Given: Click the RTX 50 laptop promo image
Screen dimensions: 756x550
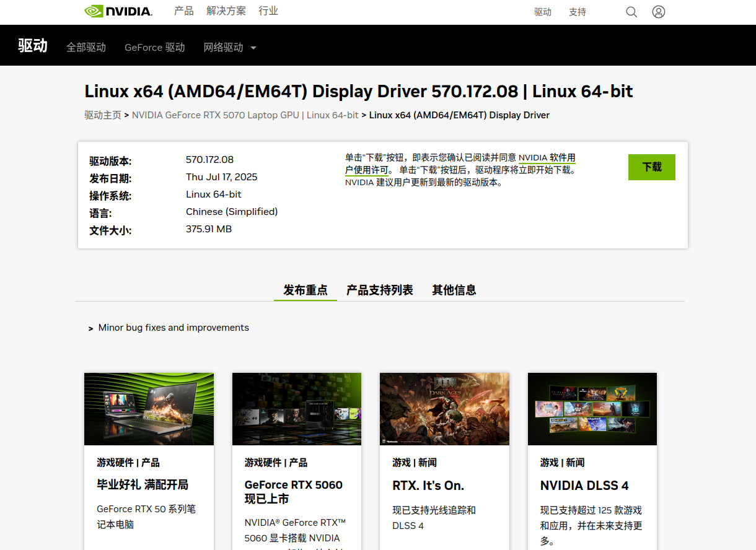Looking at the screenshot, I should (x=149, y=409).
